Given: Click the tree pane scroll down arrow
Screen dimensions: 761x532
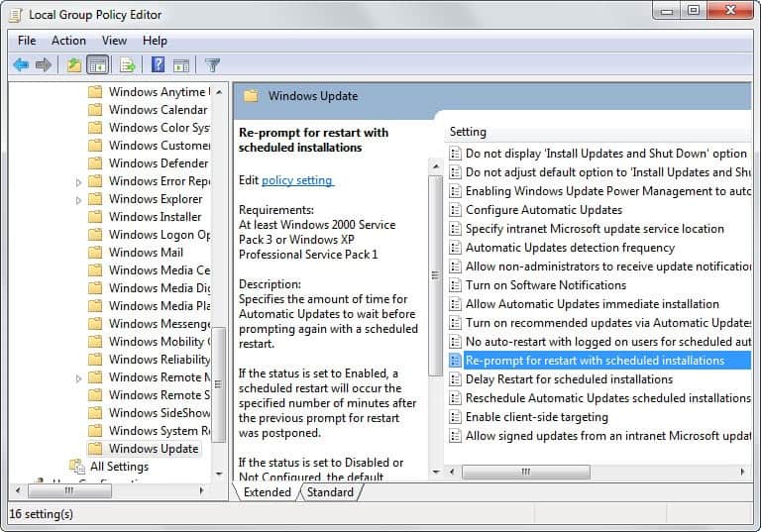Looking at the screenshot, I should pos(219,474).
